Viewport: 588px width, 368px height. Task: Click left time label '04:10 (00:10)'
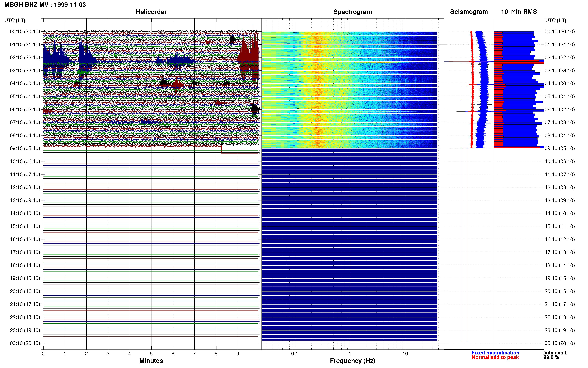[x=25, y=83]
